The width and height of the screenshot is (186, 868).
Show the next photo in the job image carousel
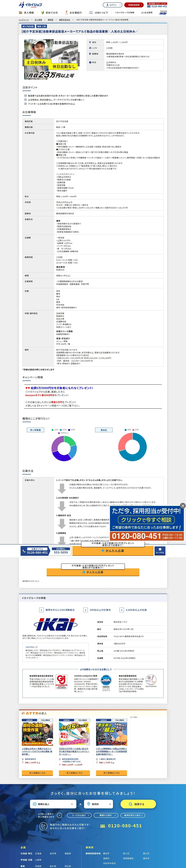tap(78, 59)
